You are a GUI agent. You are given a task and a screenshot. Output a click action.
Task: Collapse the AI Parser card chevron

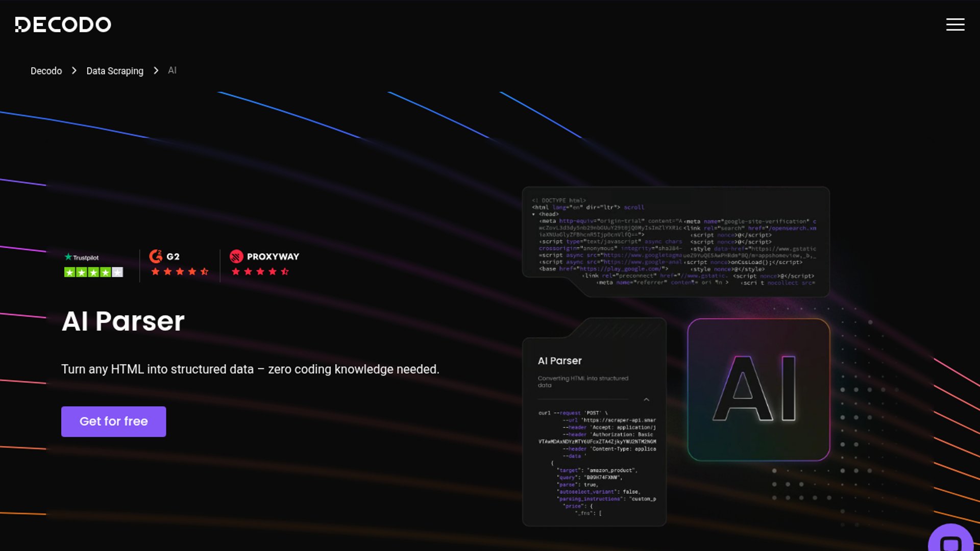(x=646, y=399)
